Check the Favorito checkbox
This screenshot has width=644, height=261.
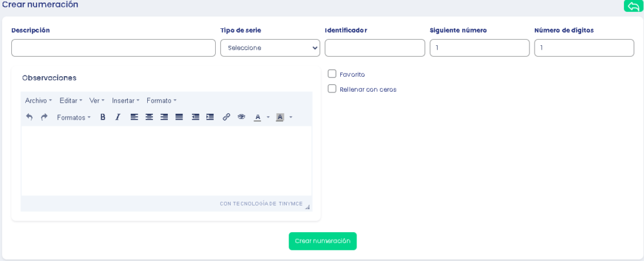pos(332,74)
